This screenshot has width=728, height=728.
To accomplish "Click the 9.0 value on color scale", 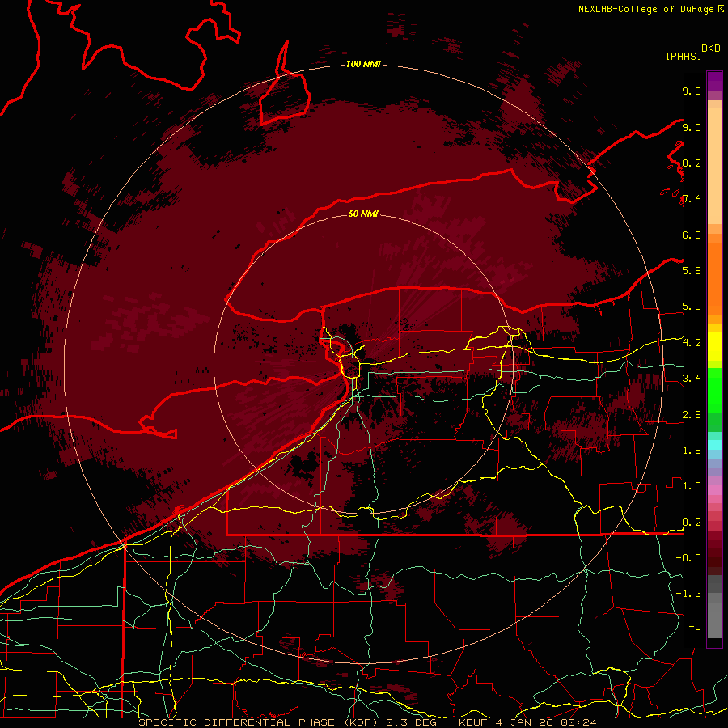I will [692, 127].
